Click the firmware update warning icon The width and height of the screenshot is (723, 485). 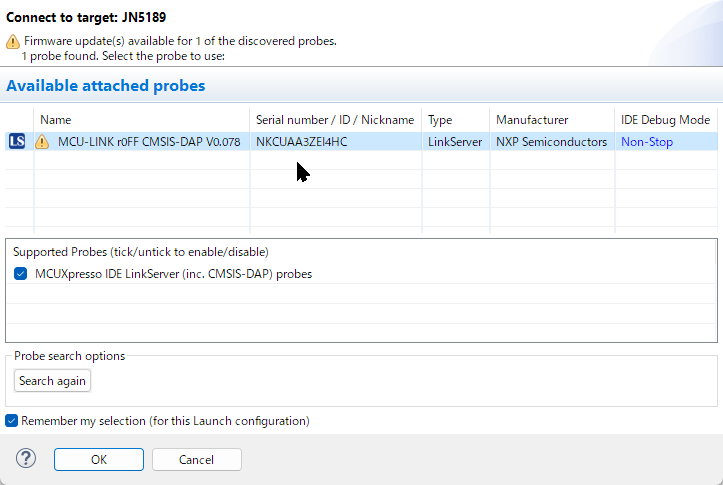click(x=12, y=41)
